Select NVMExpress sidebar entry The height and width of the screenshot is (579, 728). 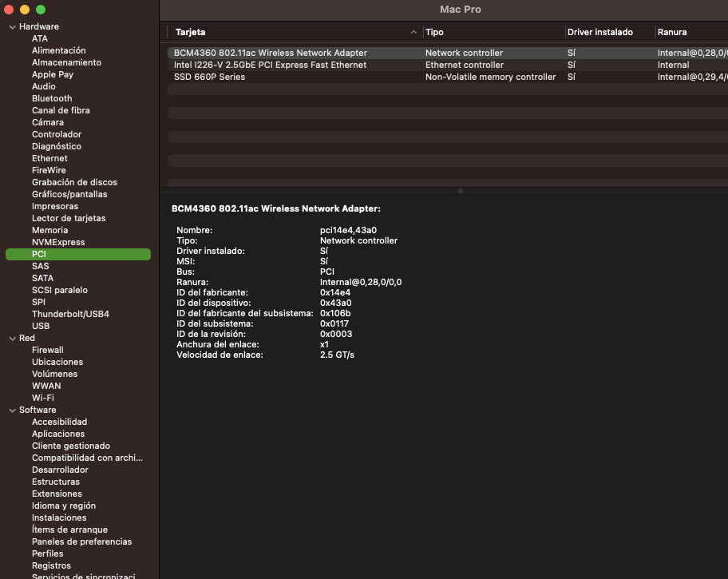tap(58, 243)
